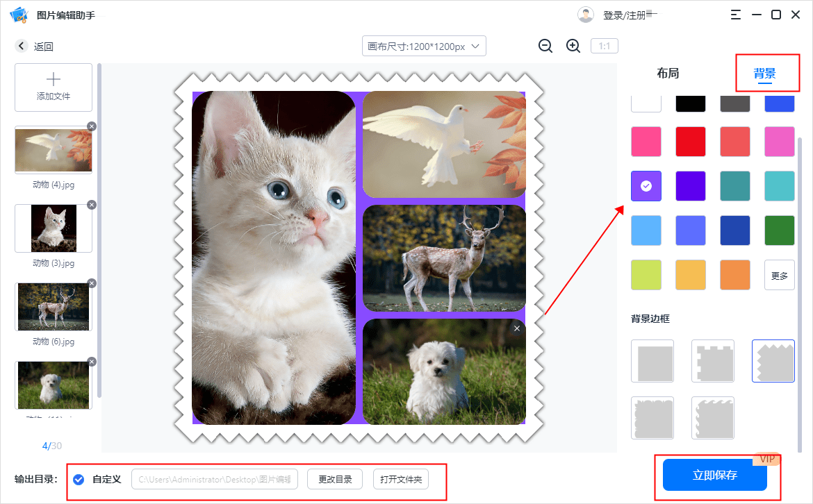Viewport: 813px width, 504px height.
Task: Click the 图片编辑助手 app logo icon
Action: coord(17,14)
